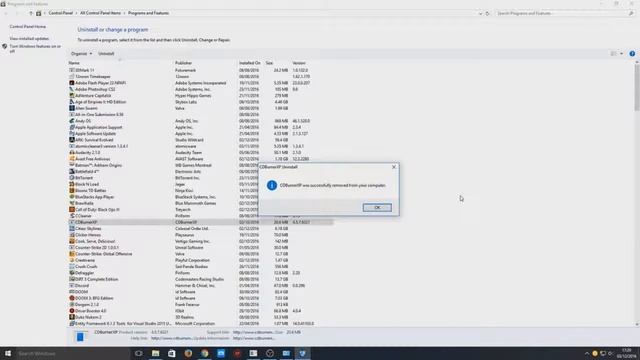Image resolution: width=640 pixels, height=360 pixels.
Task: Open the Windows Start menu
Action: coord(8,353)
